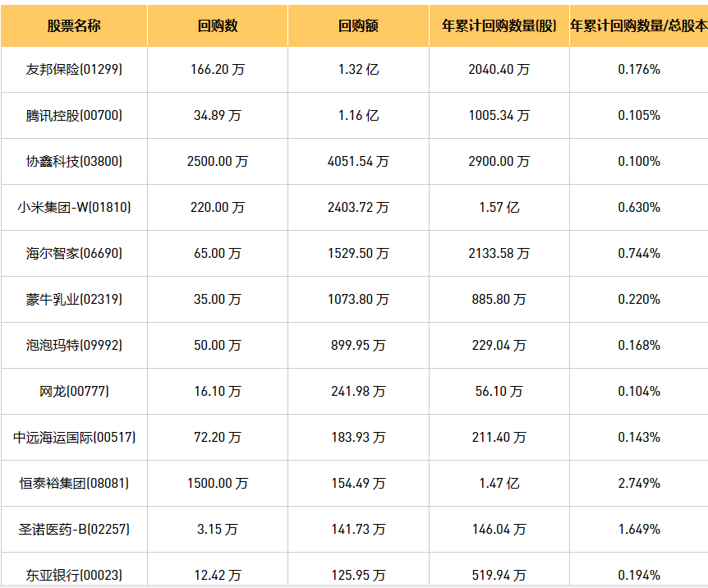The height and width of the screenshot is (588, 708).
Task: Click the 回购额 column header
Action: click(358, 25)
